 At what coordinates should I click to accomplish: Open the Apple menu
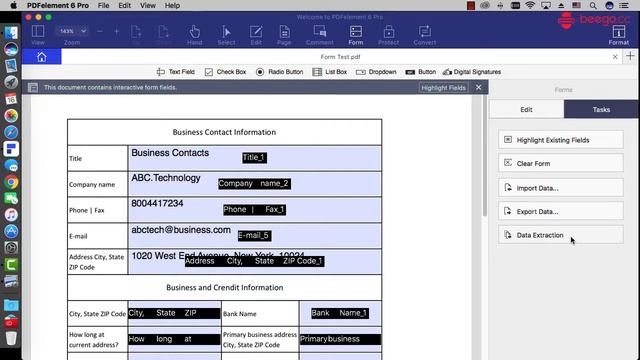click(13, 6)
